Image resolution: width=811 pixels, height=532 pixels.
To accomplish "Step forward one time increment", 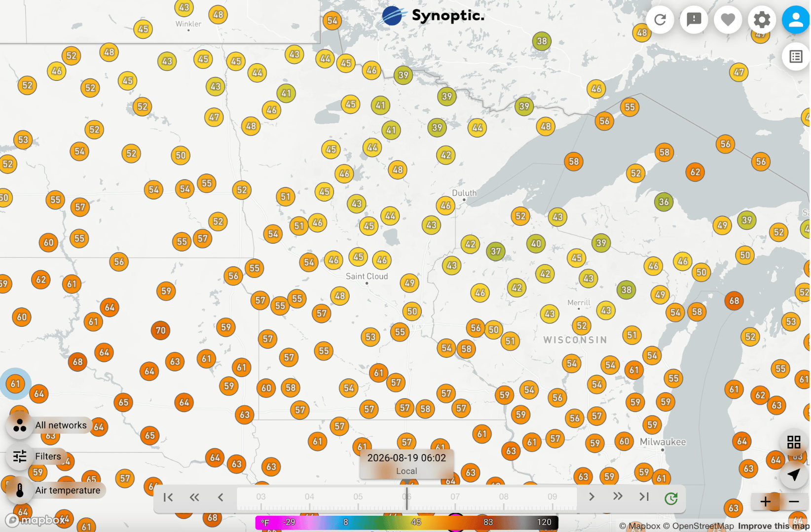I will point(591,497).
